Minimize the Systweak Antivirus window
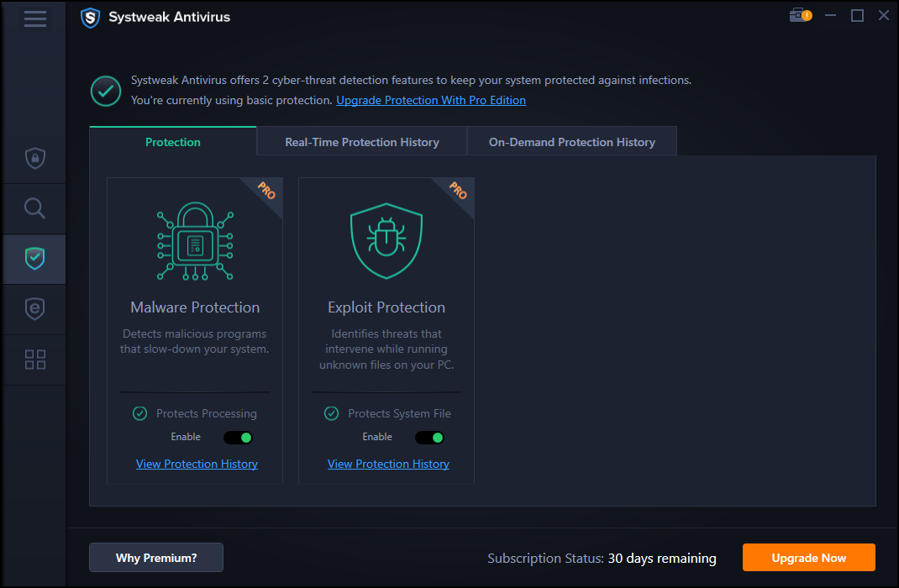899x588 pixels. 830,15
